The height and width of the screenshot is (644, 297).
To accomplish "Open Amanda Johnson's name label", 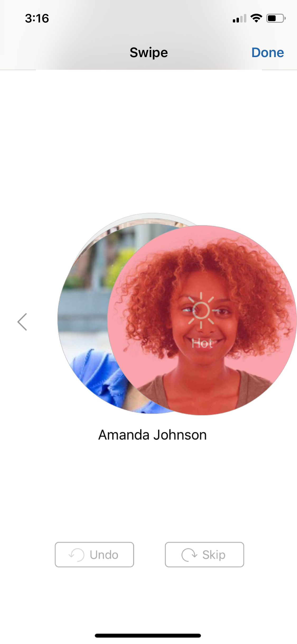I will point(152,435).
